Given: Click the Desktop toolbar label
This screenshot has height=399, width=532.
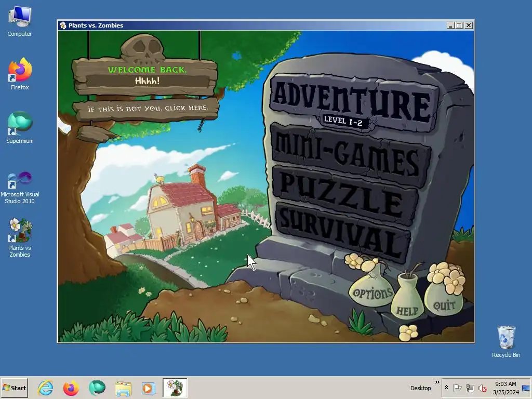Looking at the screenshot, I should click(x=420, y=388).
